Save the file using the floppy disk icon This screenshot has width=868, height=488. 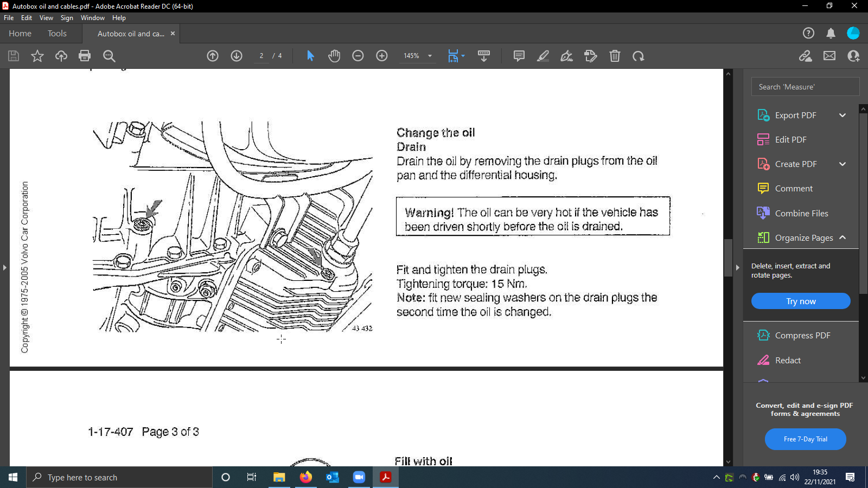tap(14, 56)
